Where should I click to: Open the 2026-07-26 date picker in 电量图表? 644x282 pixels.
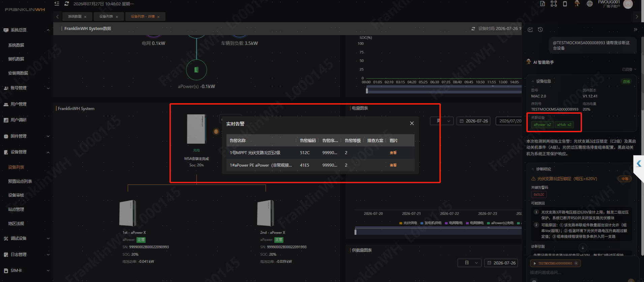(474, 121)
